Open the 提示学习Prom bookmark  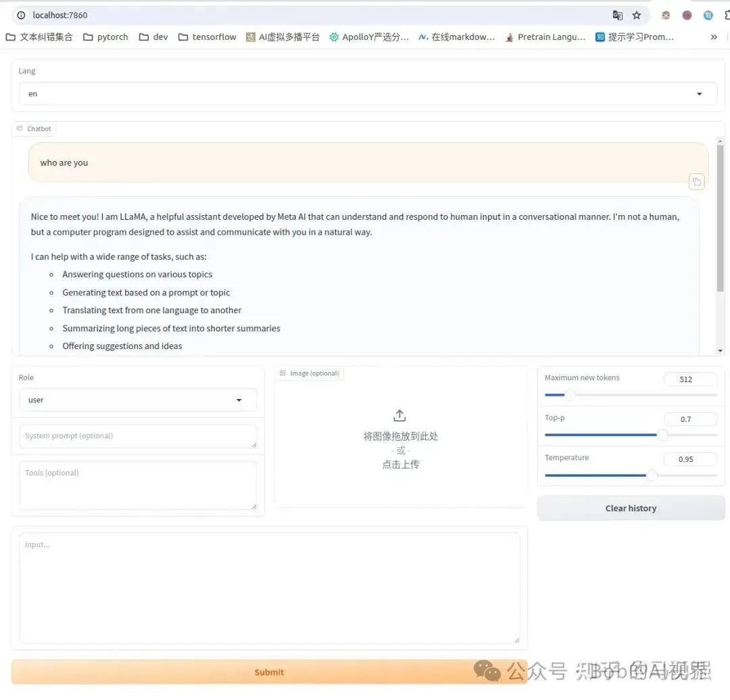[x=635, y=37]
